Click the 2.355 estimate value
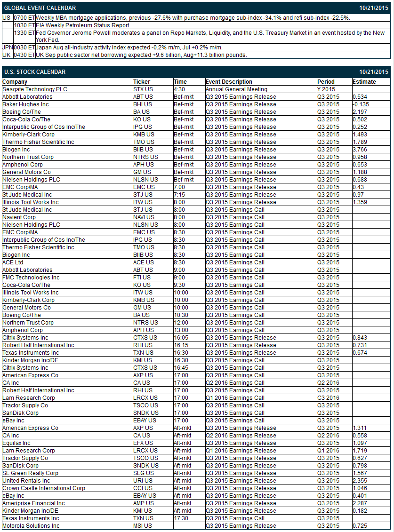 360,480
